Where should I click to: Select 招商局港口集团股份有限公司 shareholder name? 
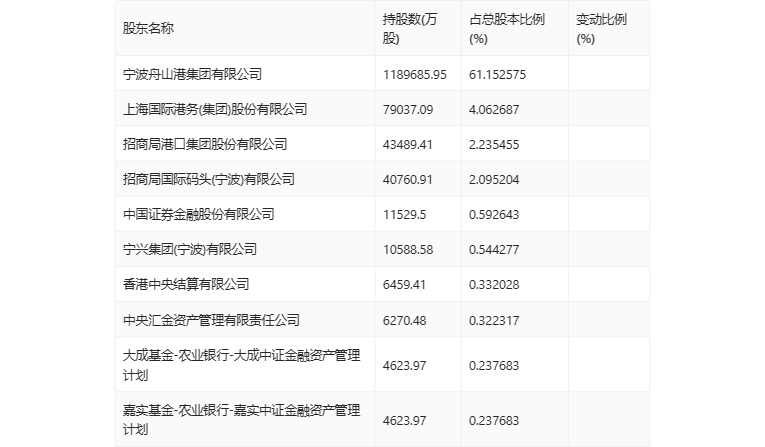tap(205, 144)
